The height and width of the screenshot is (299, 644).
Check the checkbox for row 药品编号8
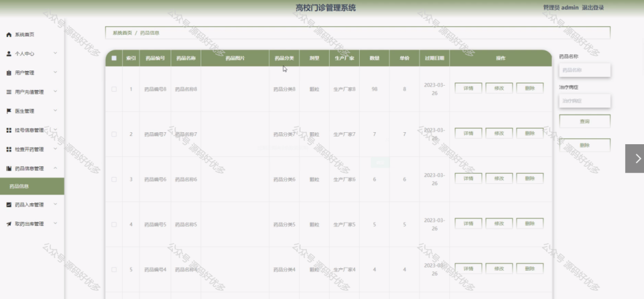pyautogui.click(x=114, y=89)
